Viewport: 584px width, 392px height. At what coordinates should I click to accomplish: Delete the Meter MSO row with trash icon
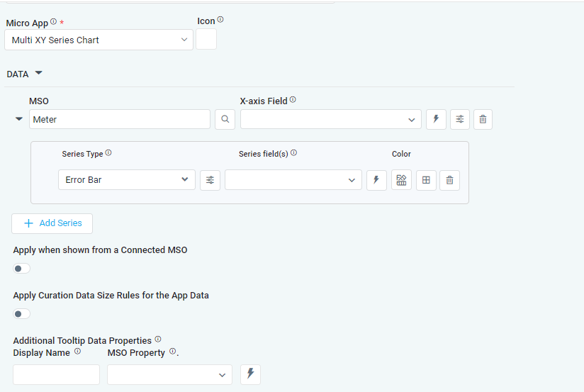pyautogui.click(x=483, y=119)
